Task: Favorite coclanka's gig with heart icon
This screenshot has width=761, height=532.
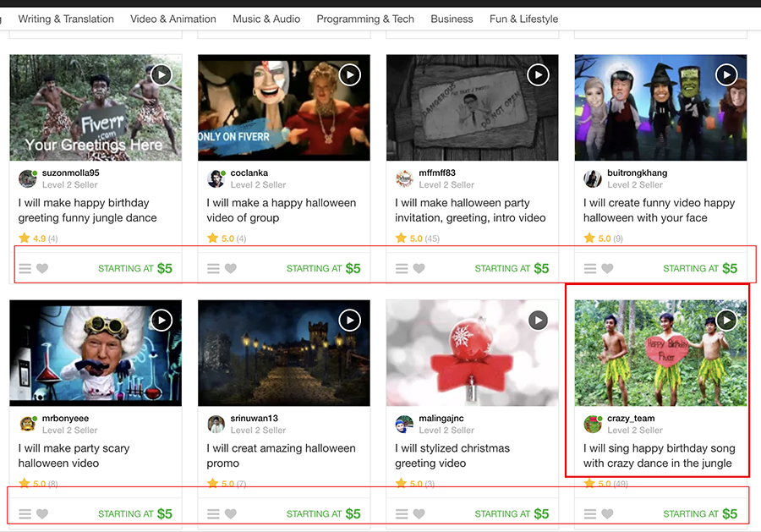Action: pyautogui.click(x=231, y=268)
